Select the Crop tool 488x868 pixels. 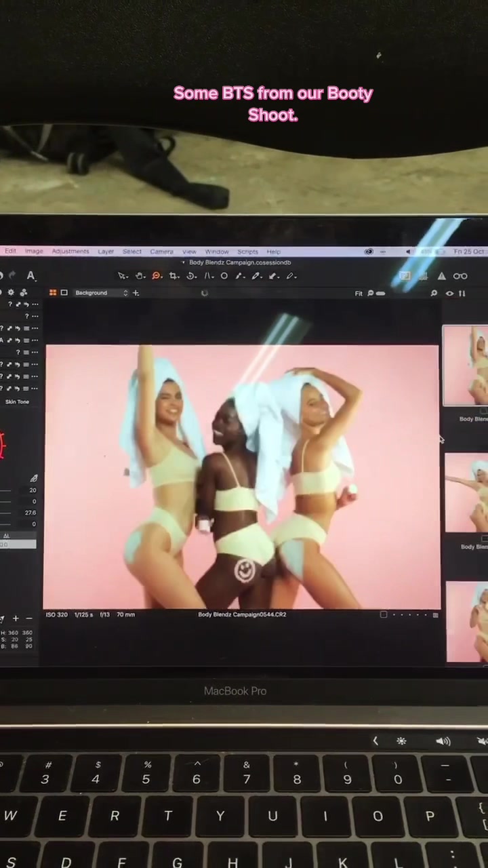(x=174, y=276)
